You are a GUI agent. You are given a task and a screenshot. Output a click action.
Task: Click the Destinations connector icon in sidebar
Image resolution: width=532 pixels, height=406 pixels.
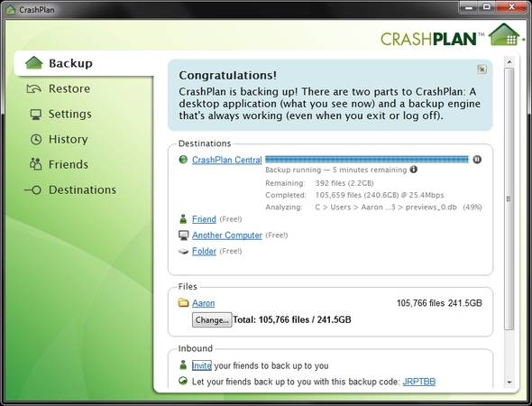click(x=32, y=189)
